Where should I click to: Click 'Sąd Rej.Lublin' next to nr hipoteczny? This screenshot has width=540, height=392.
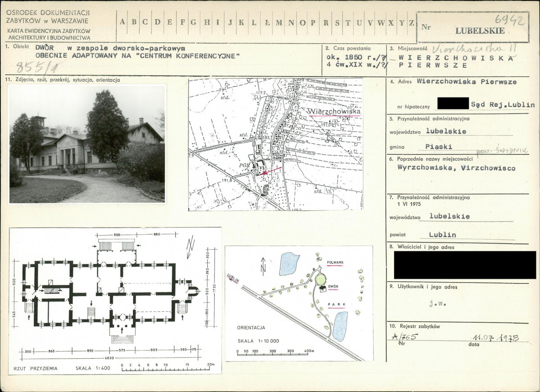point(503,105)
